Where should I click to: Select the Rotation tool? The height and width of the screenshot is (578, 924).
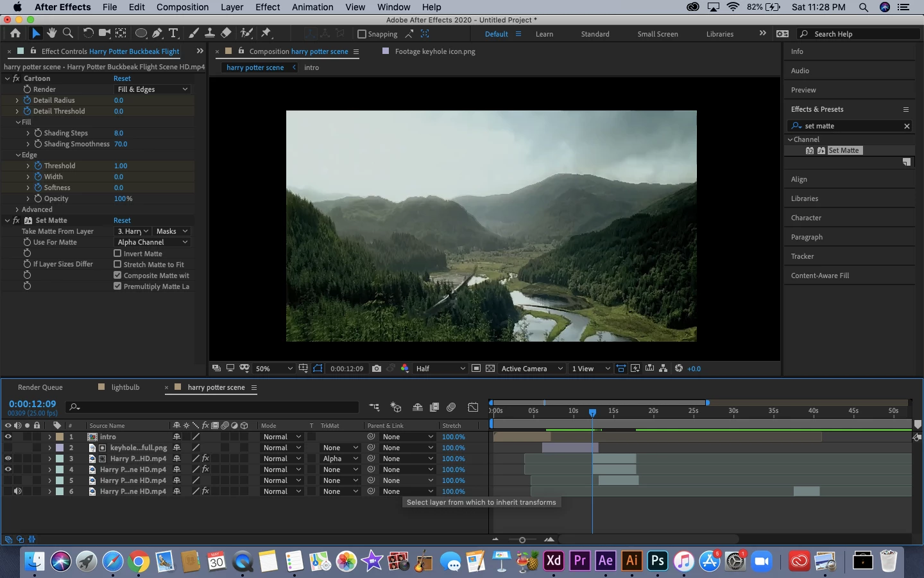89,33
